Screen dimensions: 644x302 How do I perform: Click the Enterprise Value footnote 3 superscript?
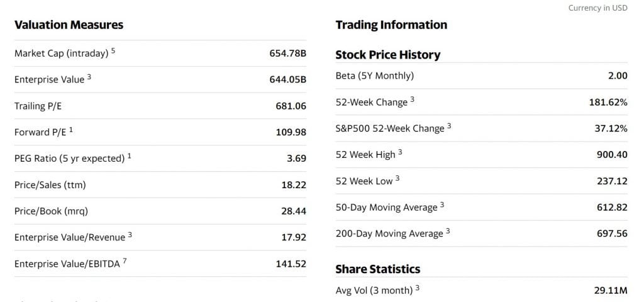(x=89, y=77)
